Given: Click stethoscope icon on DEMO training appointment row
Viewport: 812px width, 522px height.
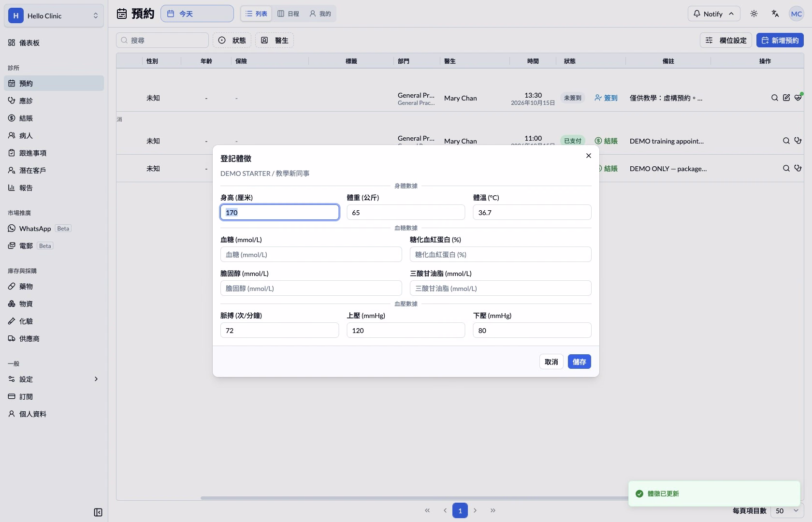Looking at the screenshot, I should tap(798, 141).
